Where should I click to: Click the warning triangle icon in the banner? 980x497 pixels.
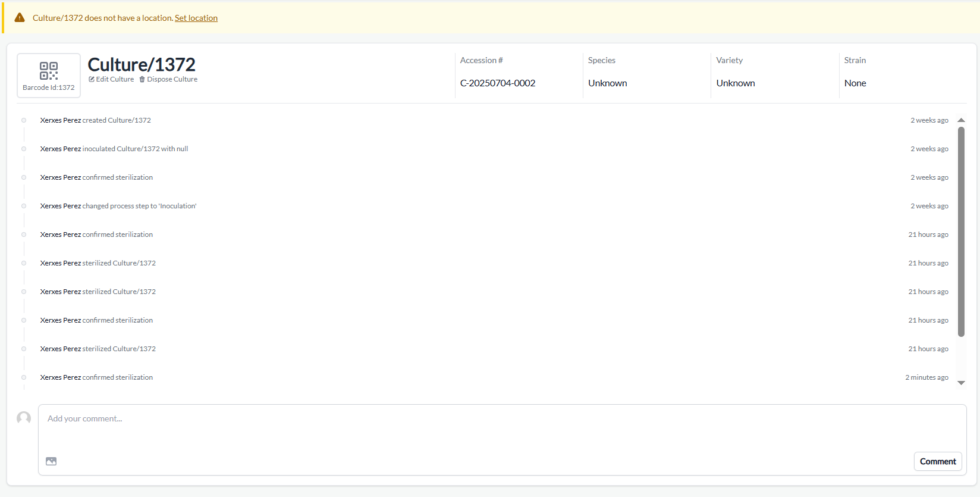(x=20, y=18)
